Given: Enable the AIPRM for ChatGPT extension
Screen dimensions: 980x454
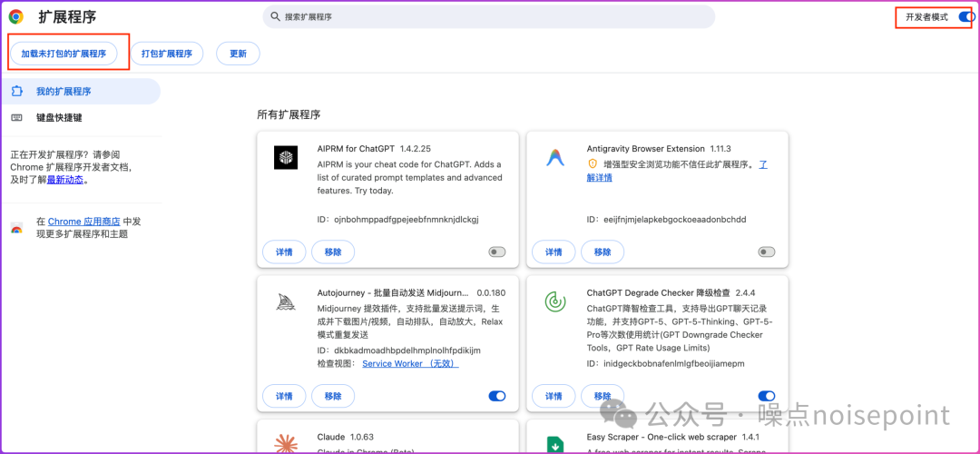Looking at the screenshot, I should point(496,252).
